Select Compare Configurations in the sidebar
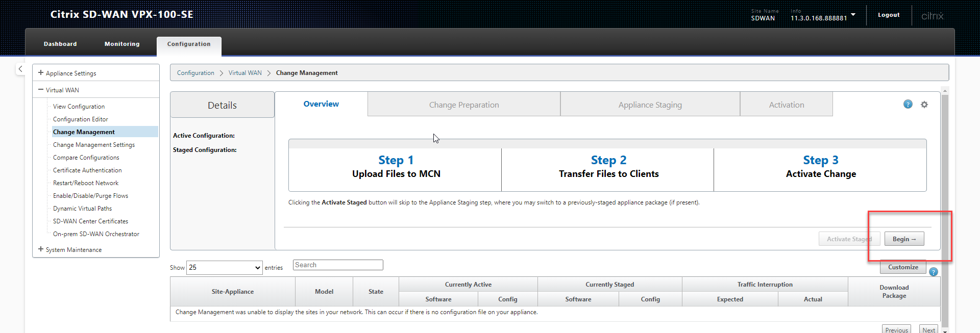Image resolution: width=980 pixels, height=333 pixels. tap(86, 158)
